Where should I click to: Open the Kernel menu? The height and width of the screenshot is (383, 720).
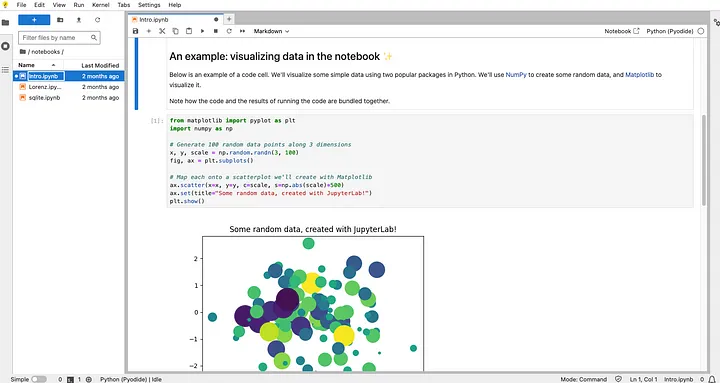coord(101,5)
